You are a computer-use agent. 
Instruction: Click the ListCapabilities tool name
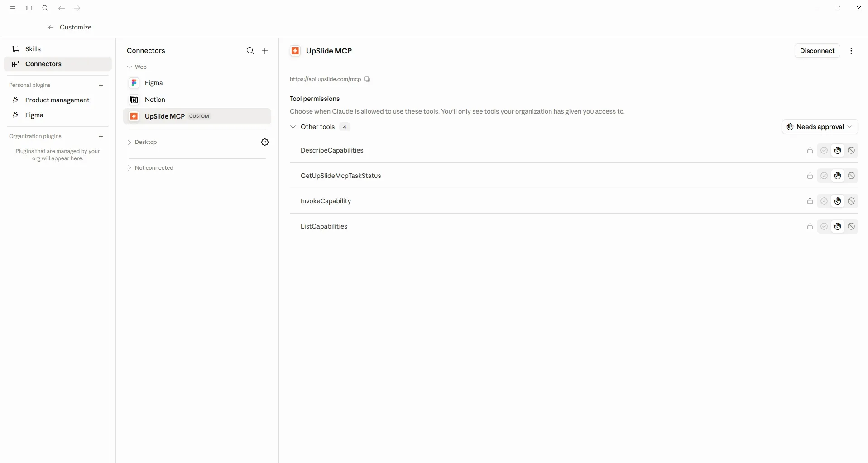[x=324, y=226]
